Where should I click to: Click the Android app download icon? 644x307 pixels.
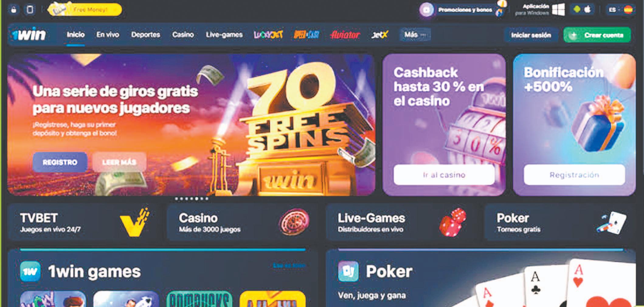pos(576,9)
